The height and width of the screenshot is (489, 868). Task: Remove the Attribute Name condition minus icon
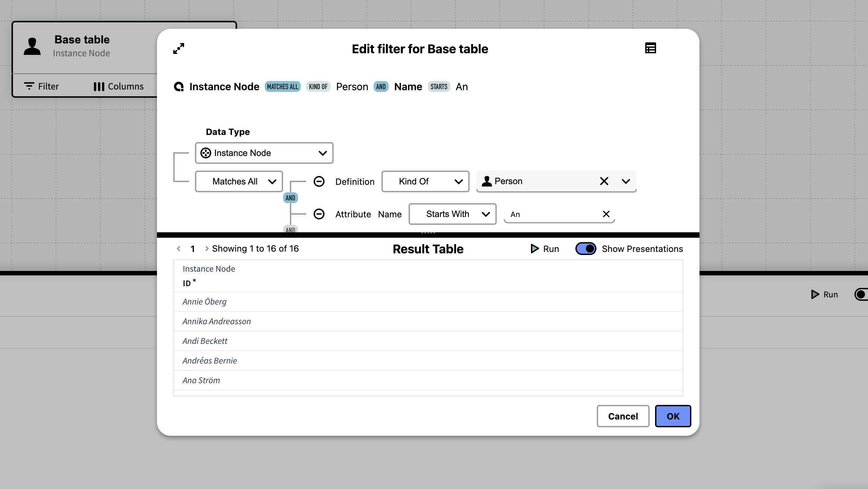(x=319, y=214)
